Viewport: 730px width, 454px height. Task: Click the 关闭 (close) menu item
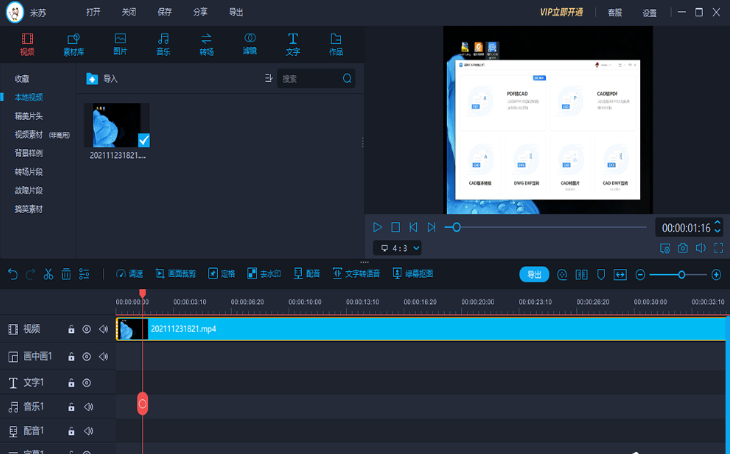[x=129, y=12]
